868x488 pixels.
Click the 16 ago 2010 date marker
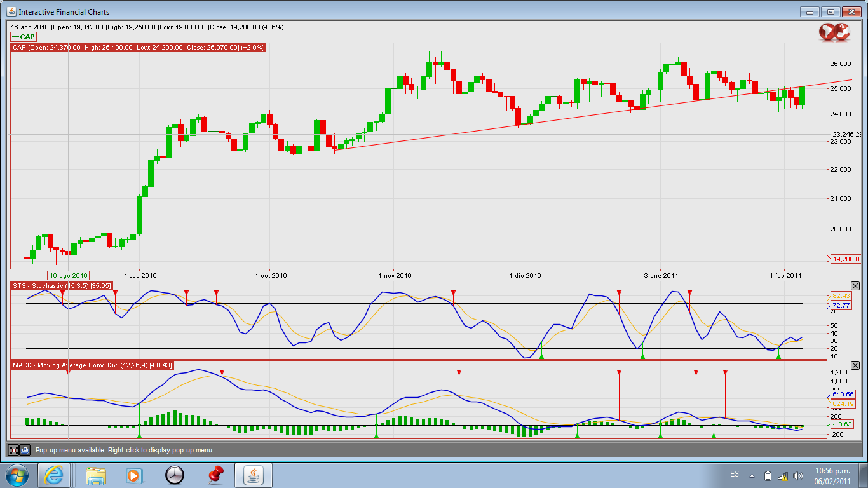(x=69, y=276)
